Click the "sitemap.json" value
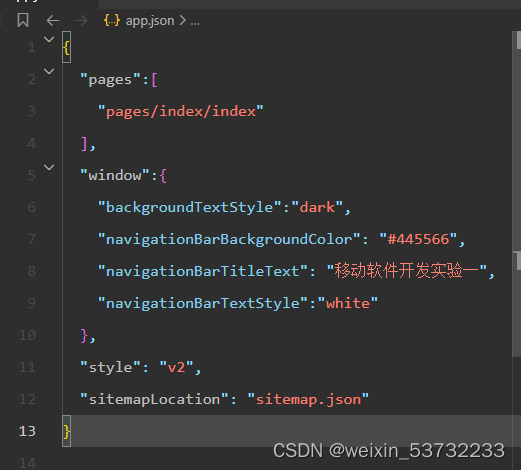The width and height of the screenshot is (521, 470). [x=308, y=399]
